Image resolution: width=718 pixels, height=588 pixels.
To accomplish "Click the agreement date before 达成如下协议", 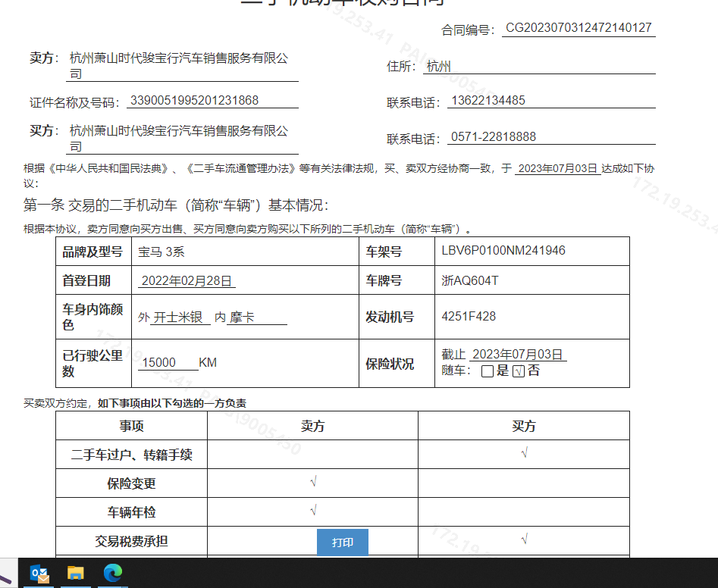I will point(558,168).
